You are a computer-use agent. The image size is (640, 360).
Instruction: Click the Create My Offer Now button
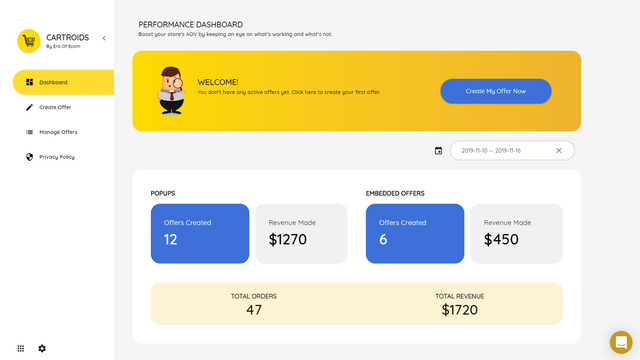[x=496, y=91]
